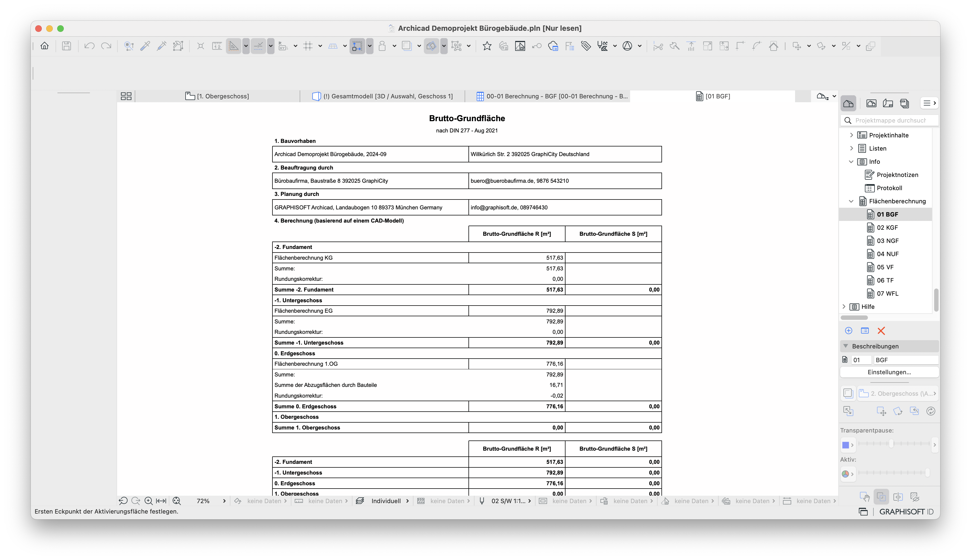The image size is (971, 560).
Task: Expand the Projektinhalte tree node
Action: 851,135
